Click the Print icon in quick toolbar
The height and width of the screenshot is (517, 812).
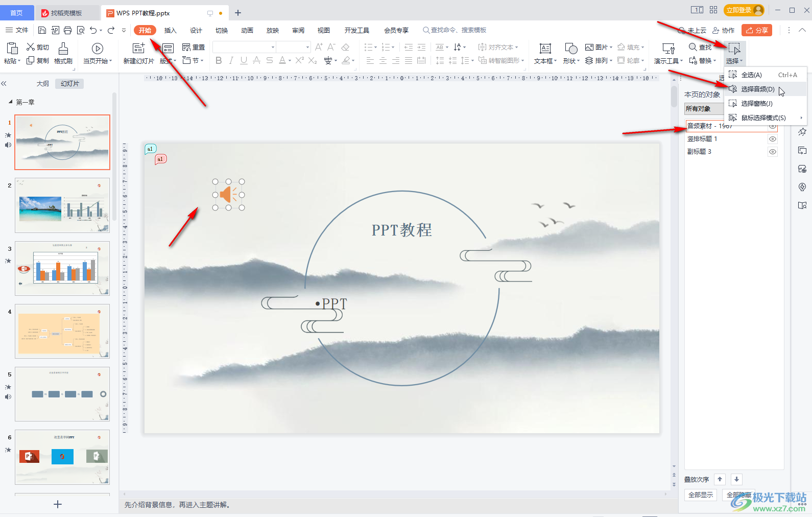point(67,30)
